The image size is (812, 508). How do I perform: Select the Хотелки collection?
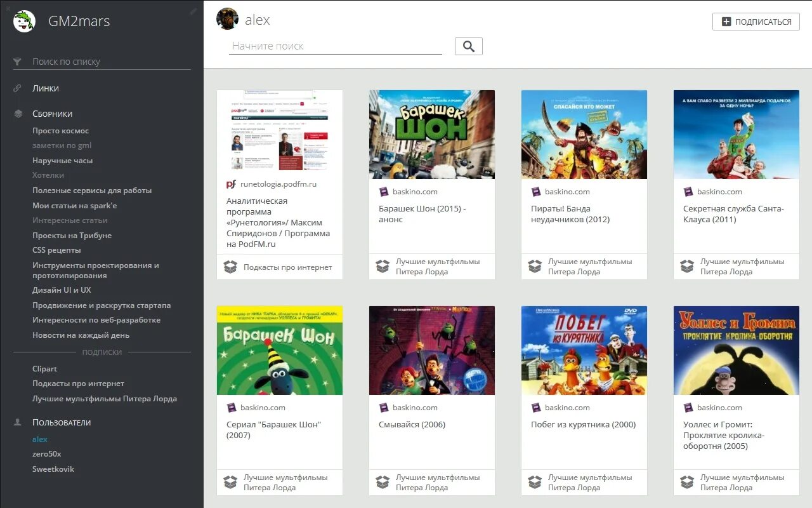coord(48,175)
